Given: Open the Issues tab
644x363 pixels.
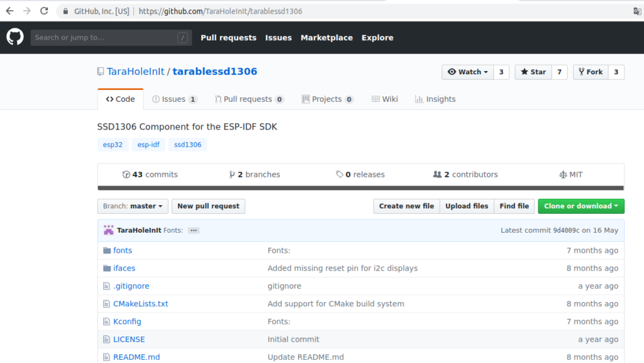Looking at the screenshot, I should [175, 99].
